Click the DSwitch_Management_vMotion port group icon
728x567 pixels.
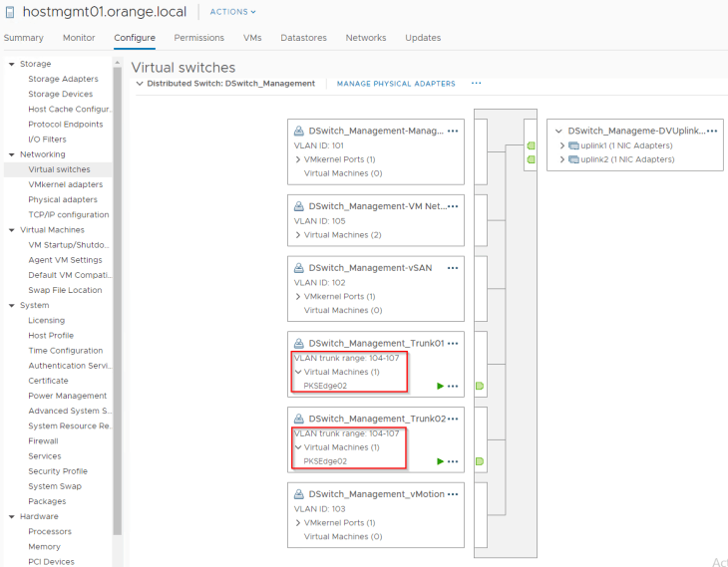pos(298,494)
